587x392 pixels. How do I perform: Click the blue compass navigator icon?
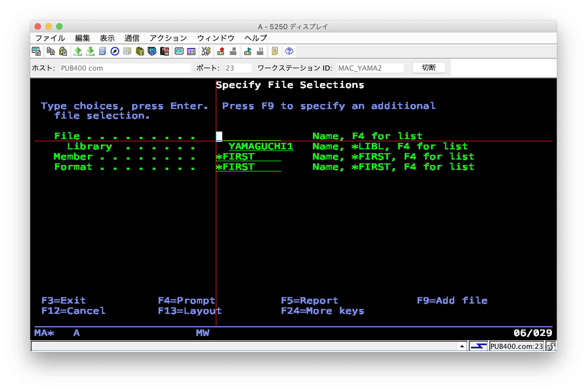pyautogui.click(x=115, y=51)
